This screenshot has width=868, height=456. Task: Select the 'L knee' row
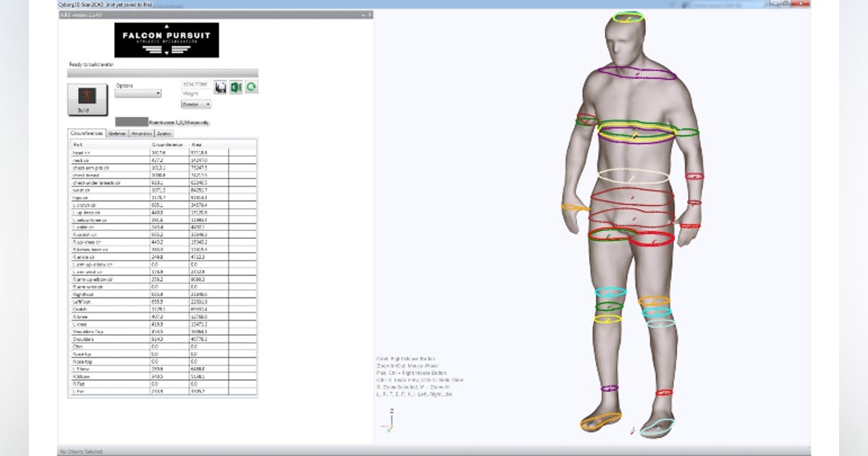163,324
